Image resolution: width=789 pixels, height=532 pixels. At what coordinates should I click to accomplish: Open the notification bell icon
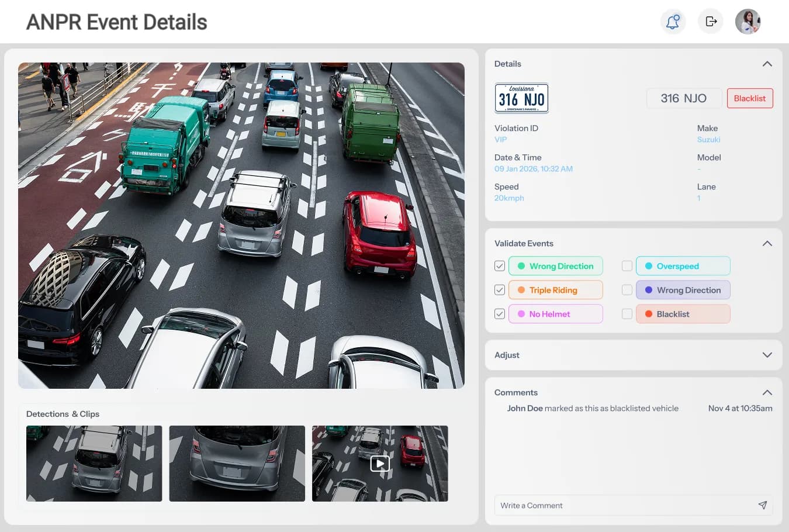673,21
